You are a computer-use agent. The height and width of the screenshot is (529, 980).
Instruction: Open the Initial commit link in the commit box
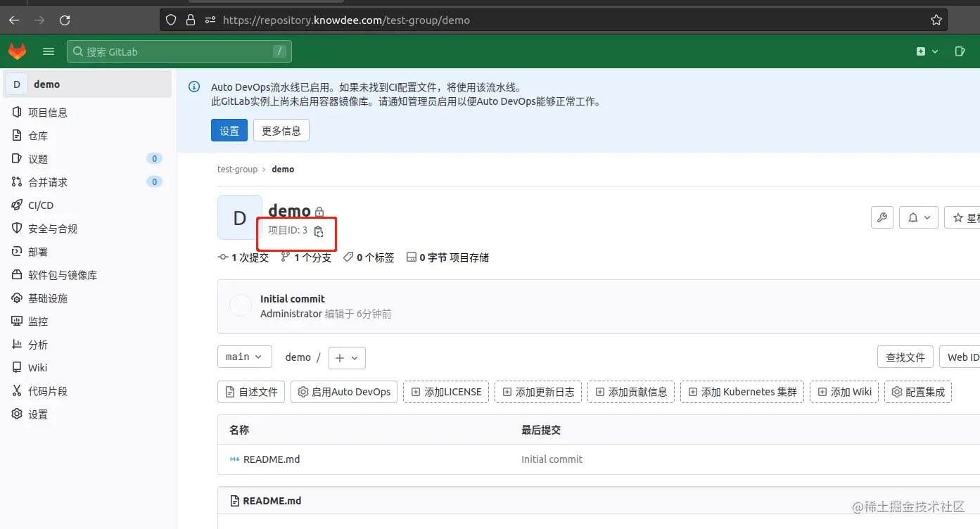point(293,299)
